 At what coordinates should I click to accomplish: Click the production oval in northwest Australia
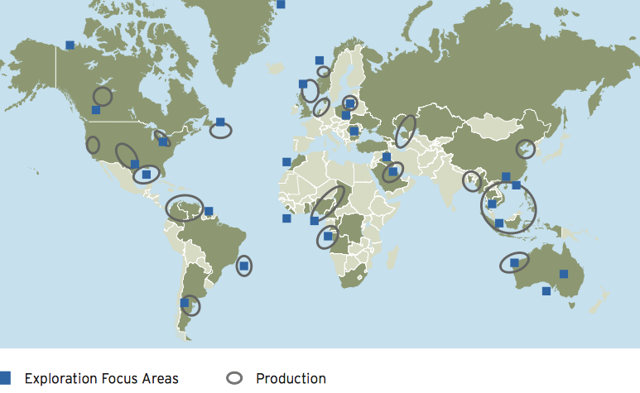point(514,262)
